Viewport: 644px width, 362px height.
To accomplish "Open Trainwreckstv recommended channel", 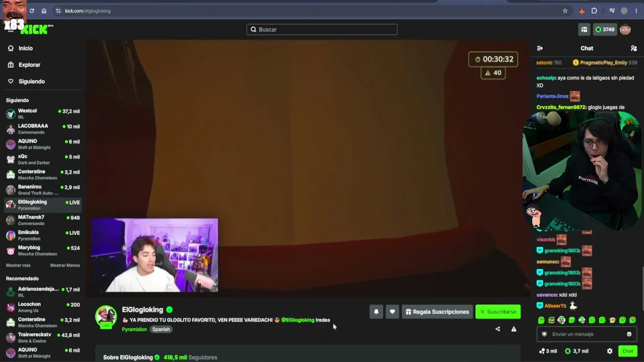I will pyautogui.click(x=43, y=337).
